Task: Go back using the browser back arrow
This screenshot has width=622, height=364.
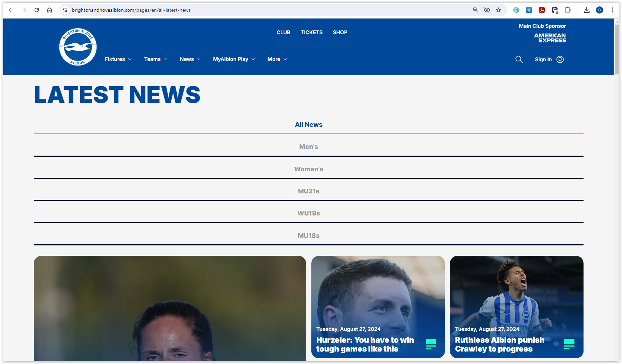Action: (11, 10)
